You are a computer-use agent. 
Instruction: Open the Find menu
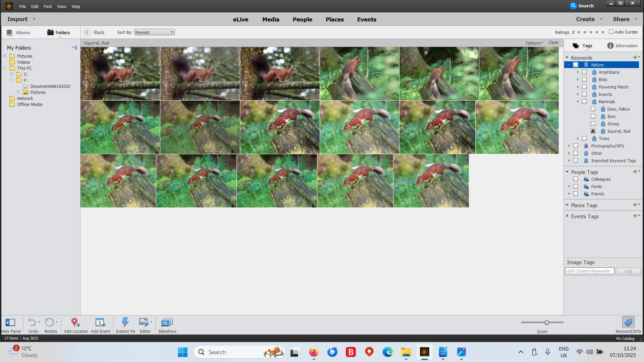tap(47, 6)
